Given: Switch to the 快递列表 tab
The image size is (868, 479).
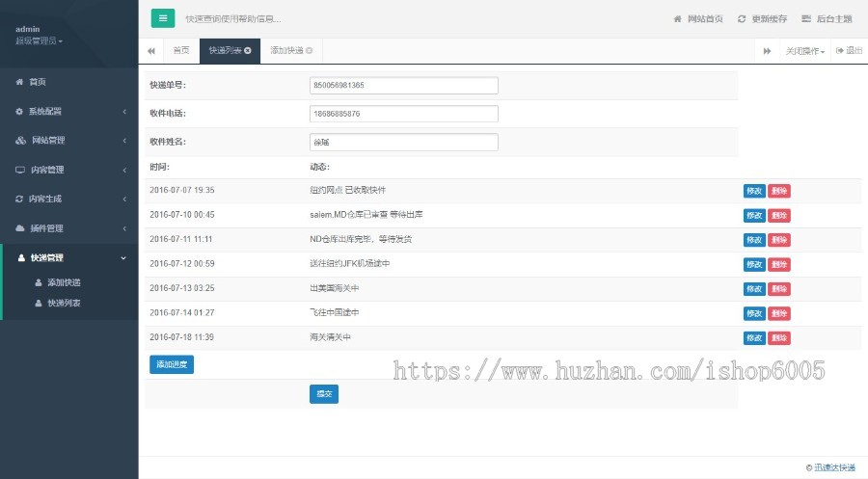Looking at the screenshot, I should tap(230, 51).
